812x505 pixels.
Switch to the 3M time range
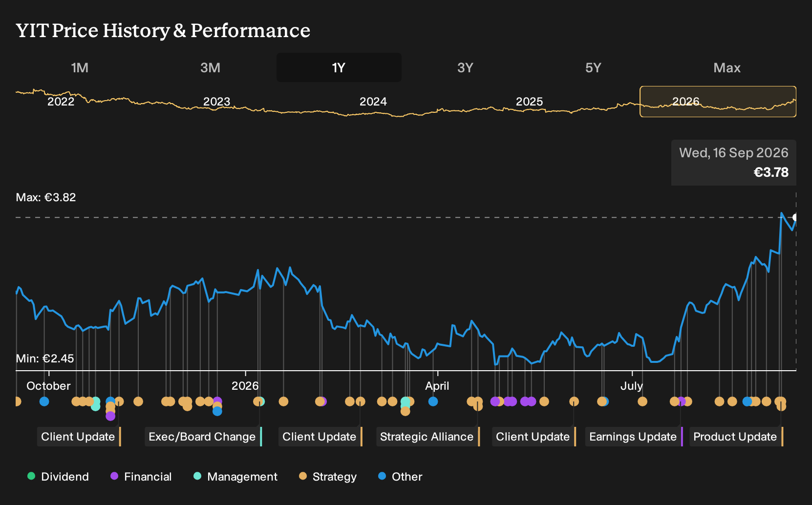click(x=210, y=67)
